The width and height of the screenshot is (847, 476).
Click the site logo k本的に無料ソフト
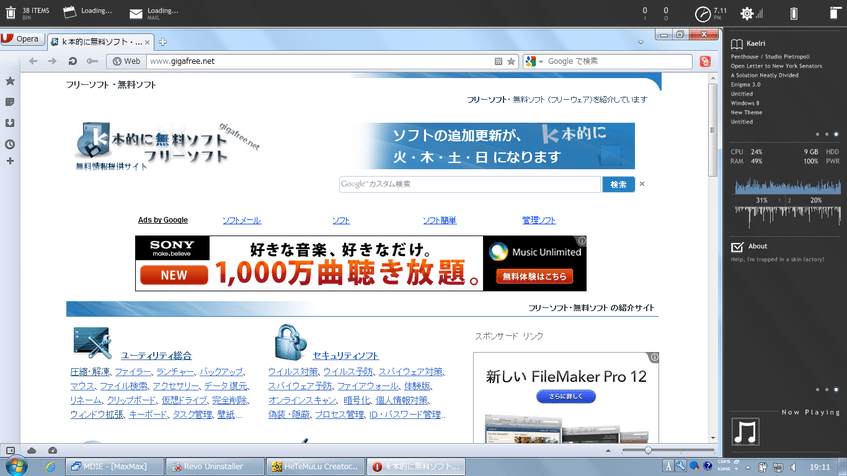[x=167, y=144]
